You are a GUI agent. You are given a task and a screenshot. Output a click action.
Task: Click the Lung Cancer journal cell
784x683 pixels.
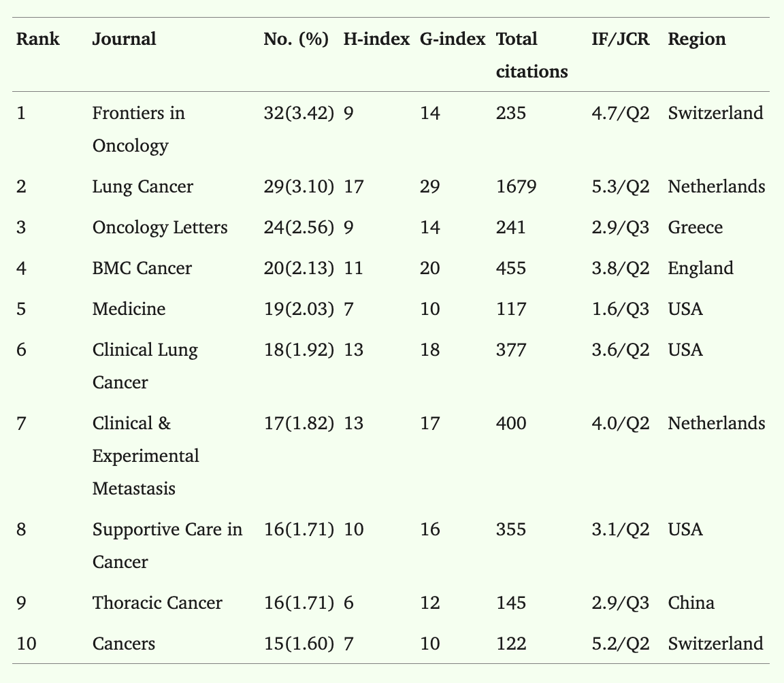coord(142,187)
